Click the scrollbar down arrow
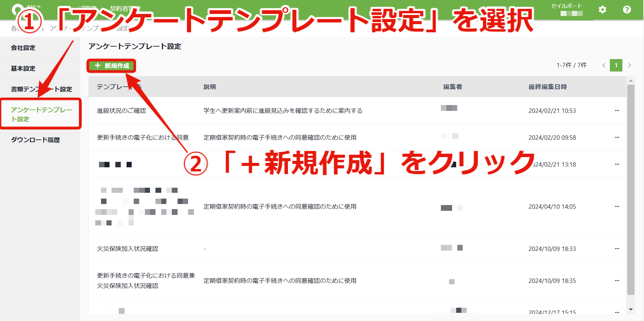The height and width of the screenshot is (321, 644). (x=631, y=309)
